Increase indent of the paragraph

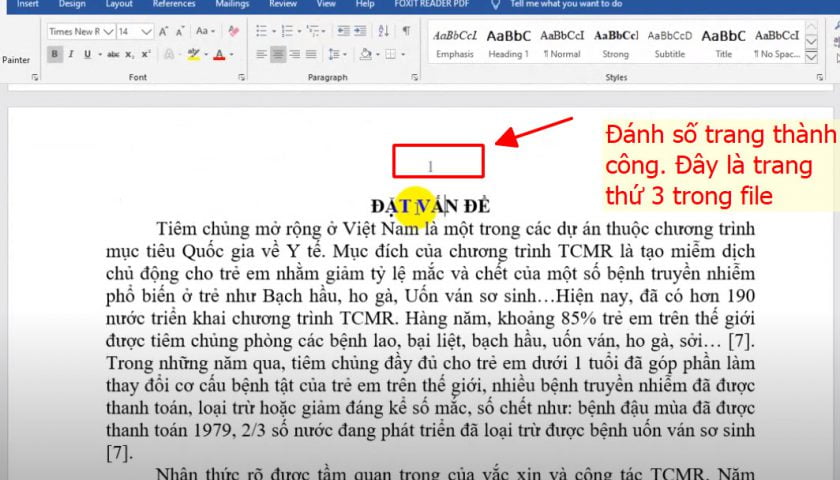click(x=360, y=32)
